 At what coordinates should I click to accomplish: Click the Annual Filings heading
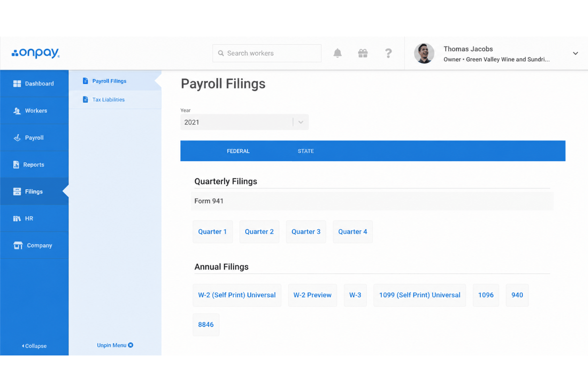point(221,267)
